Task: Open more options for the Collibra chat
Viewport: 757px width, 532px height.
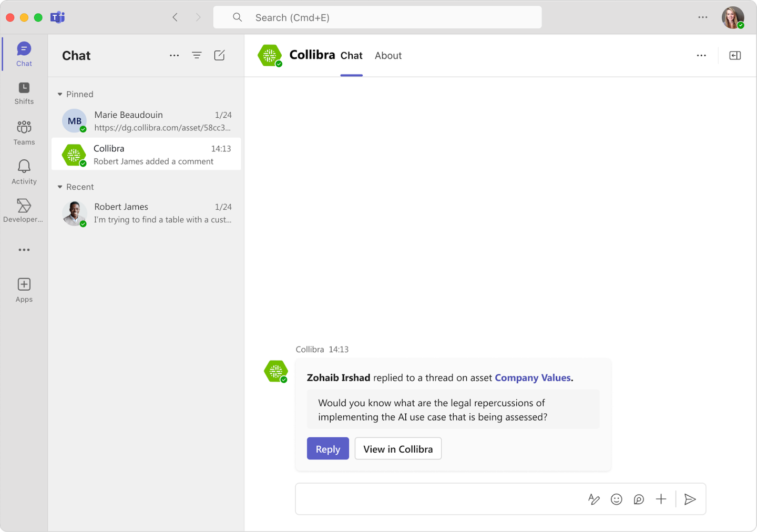Action: pos(701,55)
